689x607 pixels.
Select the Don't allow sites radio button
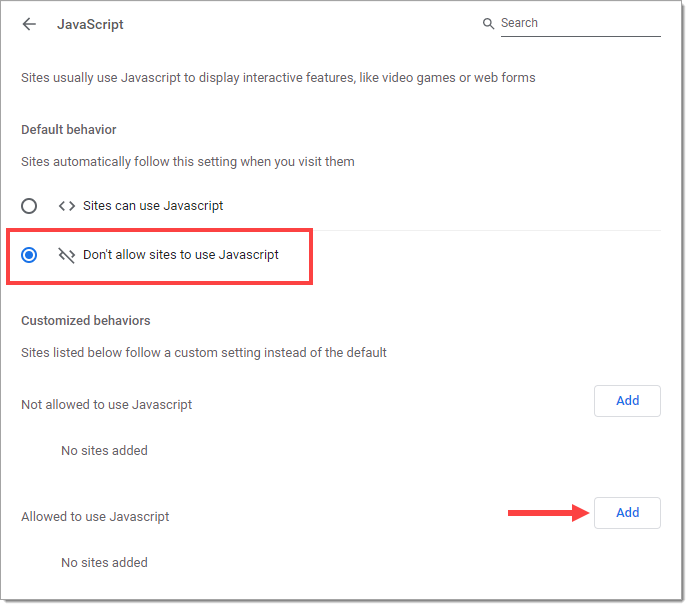29,255
